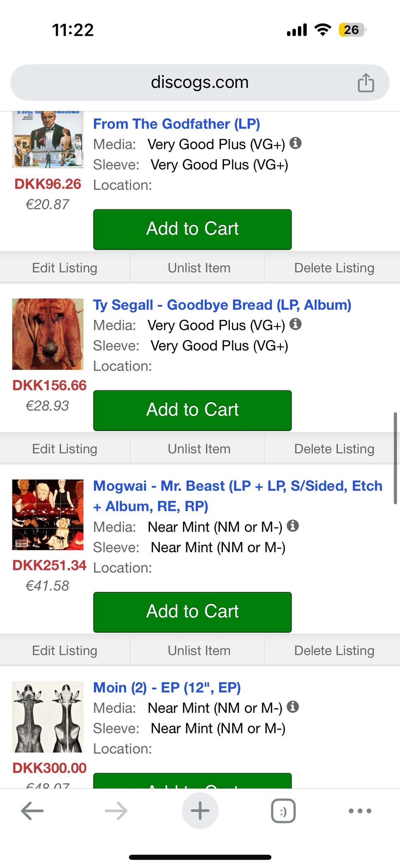Viewport: 400px width, 868px height.
Task: Open a new tab with plus icon
Action: (200, 811)
